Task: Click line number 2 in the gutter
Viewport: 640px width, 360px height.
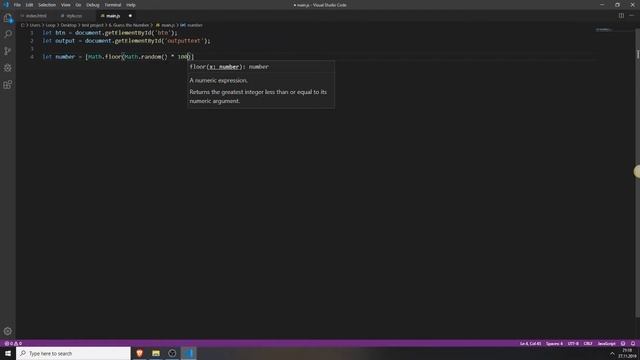Action: click(31, 41)
